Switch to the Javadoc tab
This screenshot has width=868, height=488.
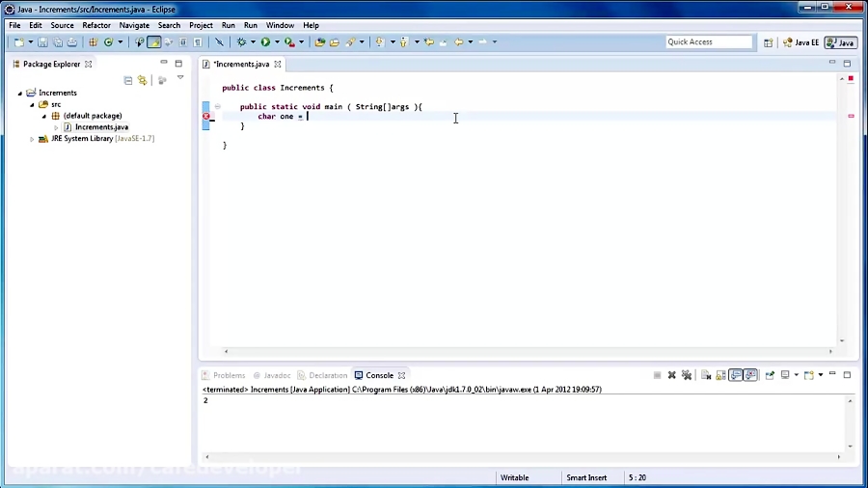[272, 375]
